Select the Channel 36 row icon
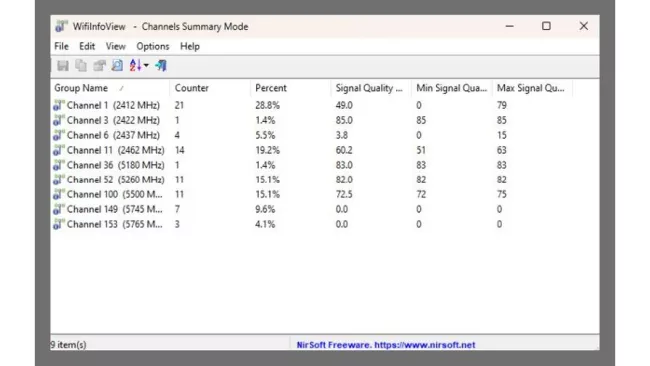 tap(58, 165)
